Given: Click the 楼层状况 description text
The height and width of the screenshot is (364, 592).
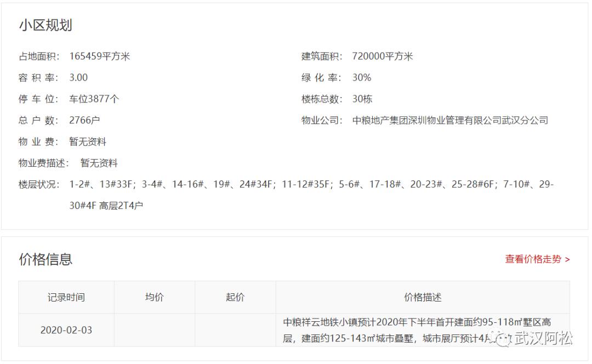Looking at the screenshot, I should pos(307,185).
